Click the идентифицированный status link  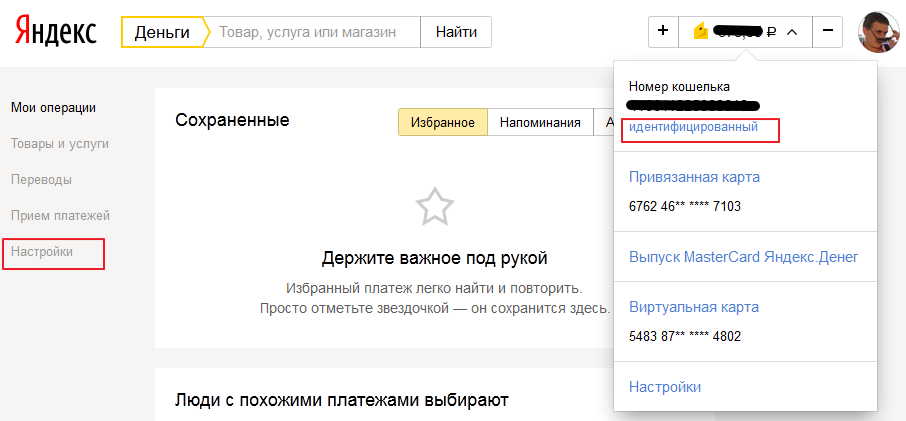click(x=693, y=127)
